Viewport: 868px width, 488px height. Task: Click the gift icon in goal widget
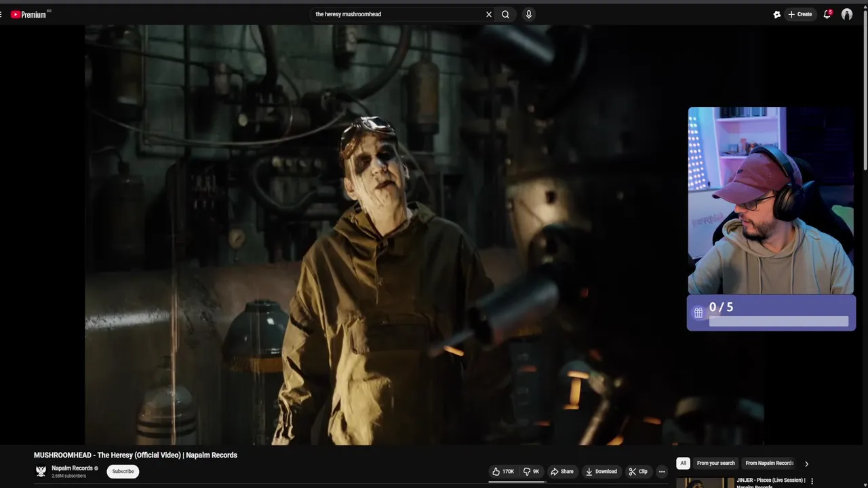coord(698,313)
